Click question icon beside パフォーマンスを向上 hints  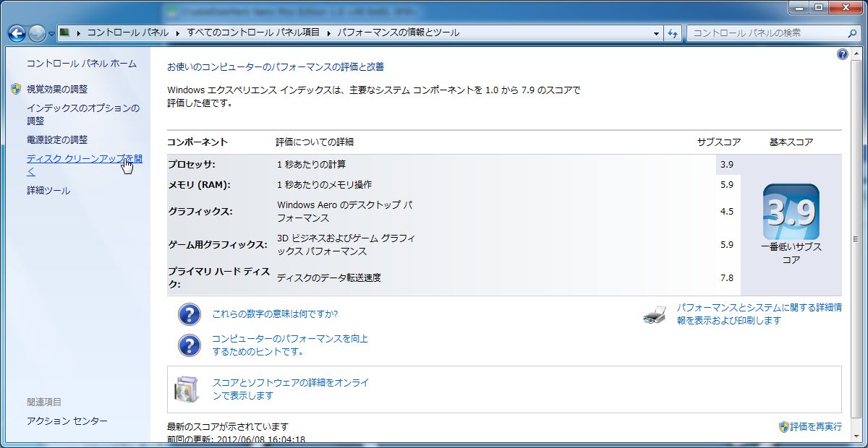189,345
